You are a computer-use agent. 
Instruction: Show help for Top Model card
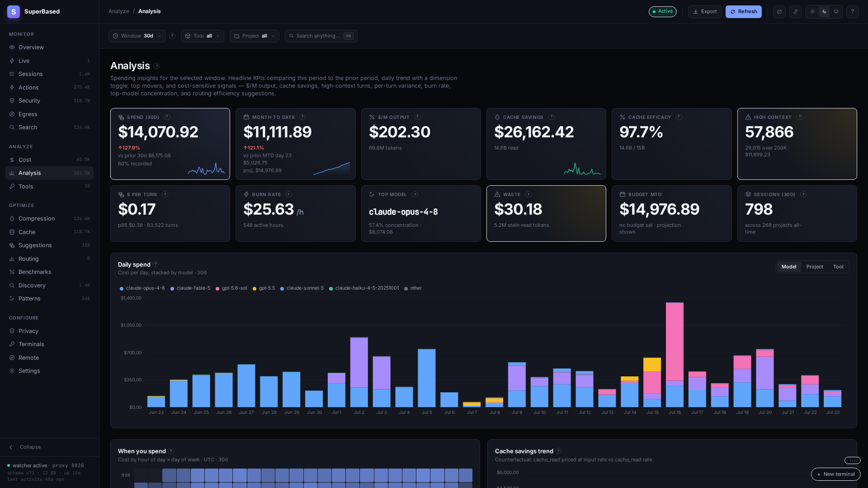pyautogui.click(x=415, y=194)
